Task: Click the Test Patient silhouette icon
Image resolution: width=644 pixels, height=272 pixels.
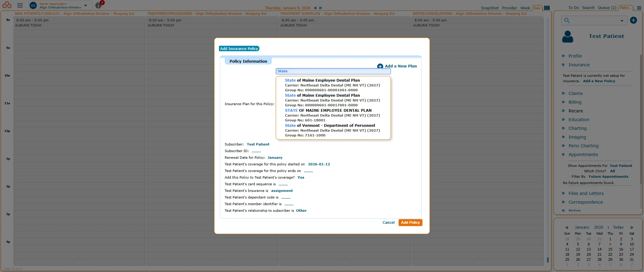Action: click(x=568, y=36)
